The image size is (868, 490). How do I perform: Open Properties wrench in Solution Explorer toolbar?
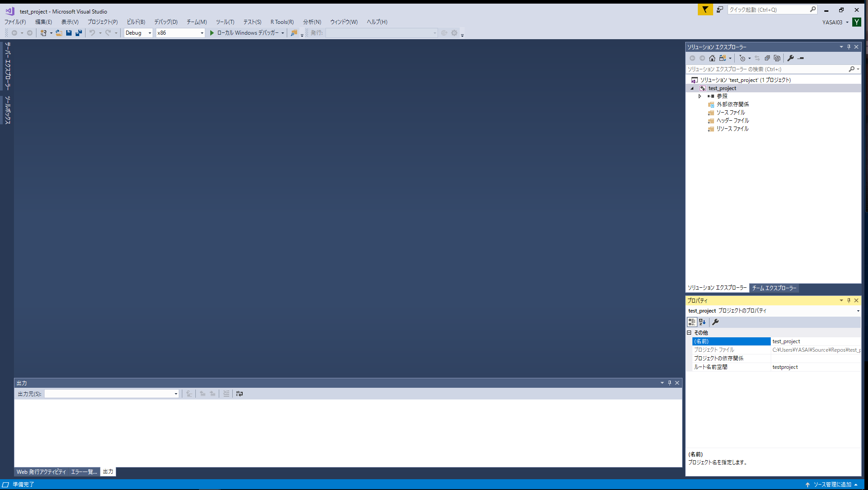[x=791, y=58]
